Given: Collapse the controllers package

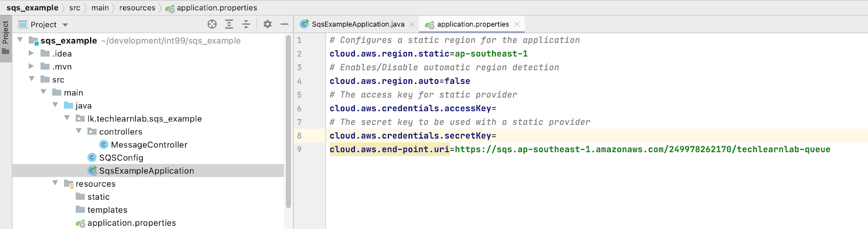Looking at the screenshot, I should click(79, 131).
